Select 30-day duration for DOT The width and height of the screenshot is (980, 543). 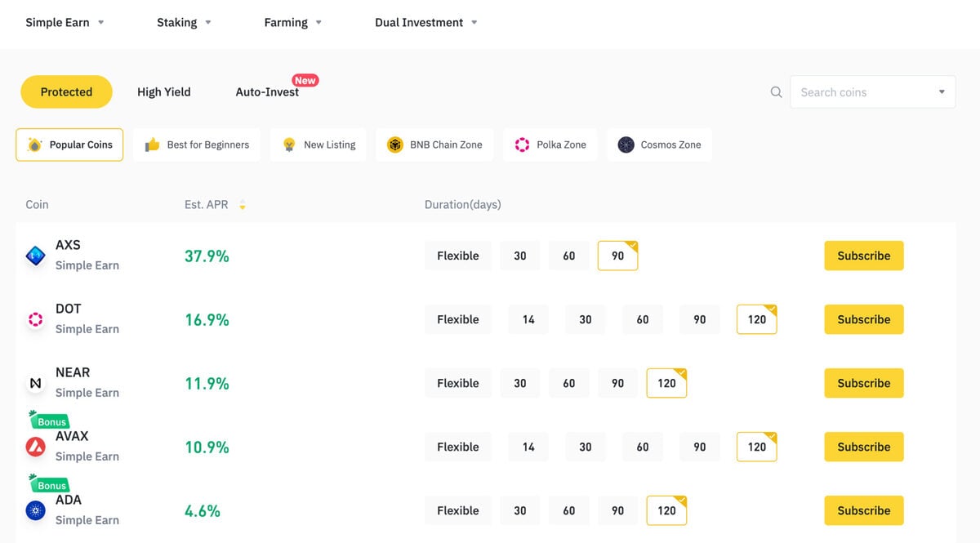586,319
